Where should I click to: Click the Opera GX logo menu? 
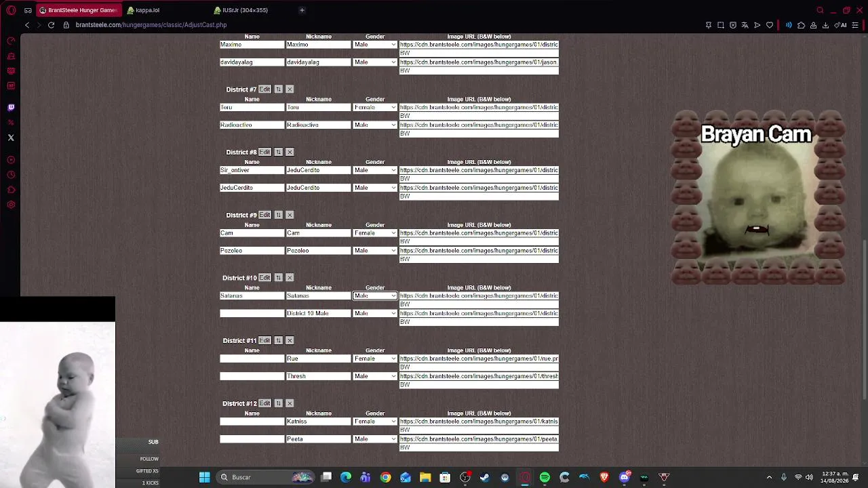coord(11,10)
